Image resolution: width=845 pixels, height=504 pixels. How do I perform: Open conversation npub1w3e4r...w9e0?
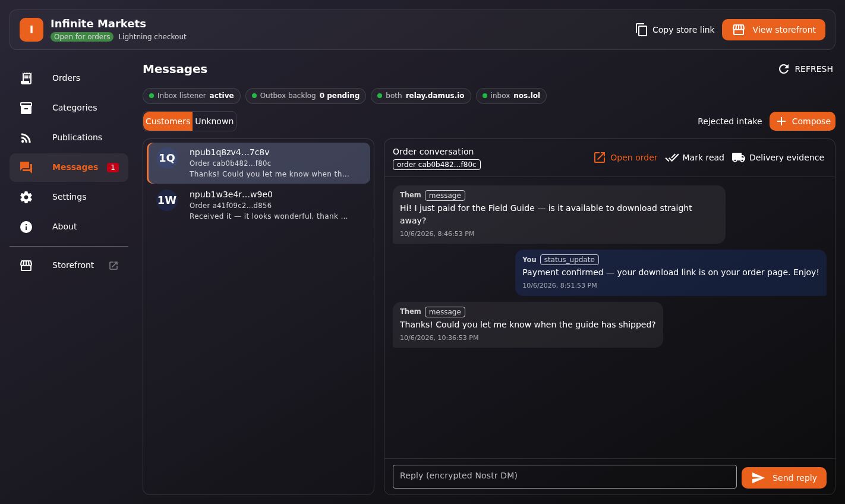pos(258,205)
